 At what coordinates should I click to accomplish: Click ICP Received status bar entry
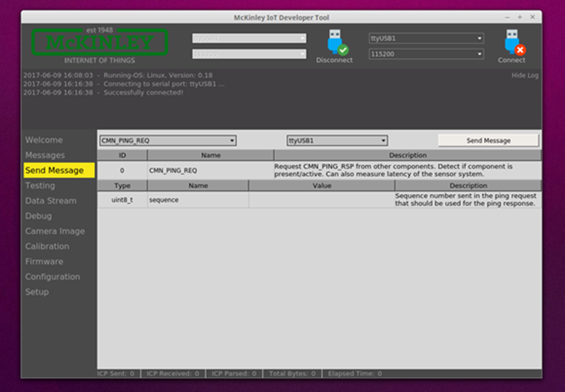(x=172, y=373)
